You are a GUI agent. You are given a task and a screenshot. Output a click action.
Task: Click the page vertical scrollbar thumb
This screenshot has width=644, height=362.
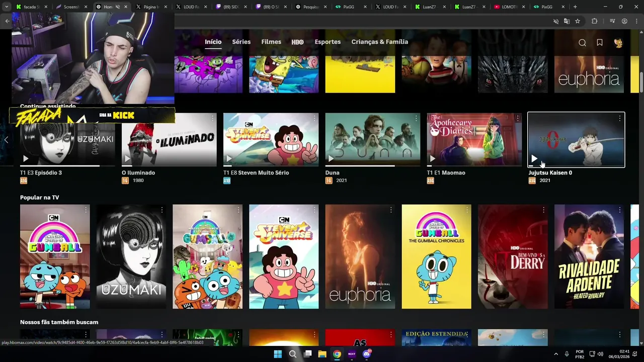(641, 83)
